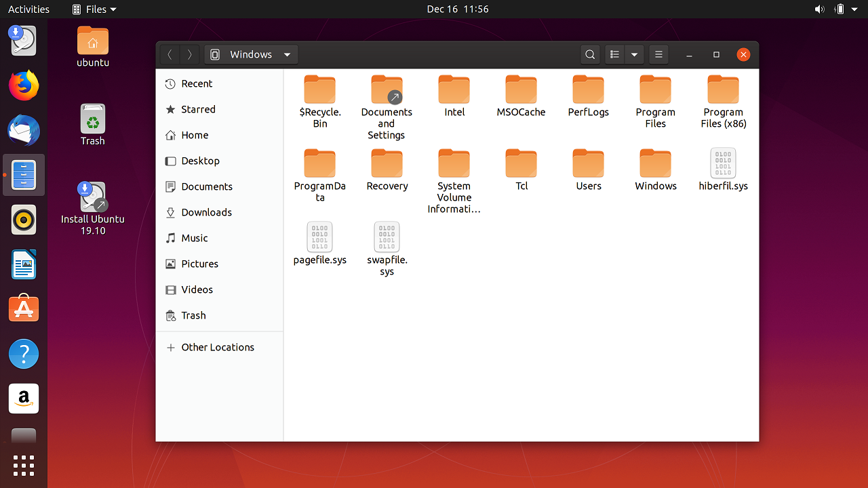Open the hamburger menu in header bar
The height and width of the screenshot is (488, 868).
(x=658, y=55)
